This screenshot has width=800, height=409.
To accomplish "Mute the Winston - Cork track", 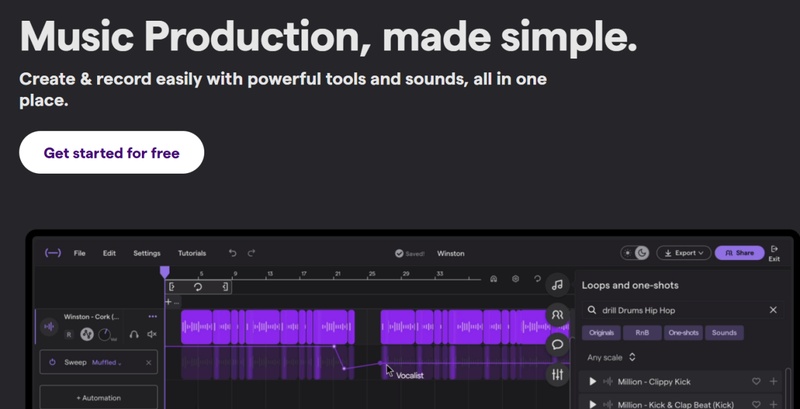I will click(x=152, y=334).
